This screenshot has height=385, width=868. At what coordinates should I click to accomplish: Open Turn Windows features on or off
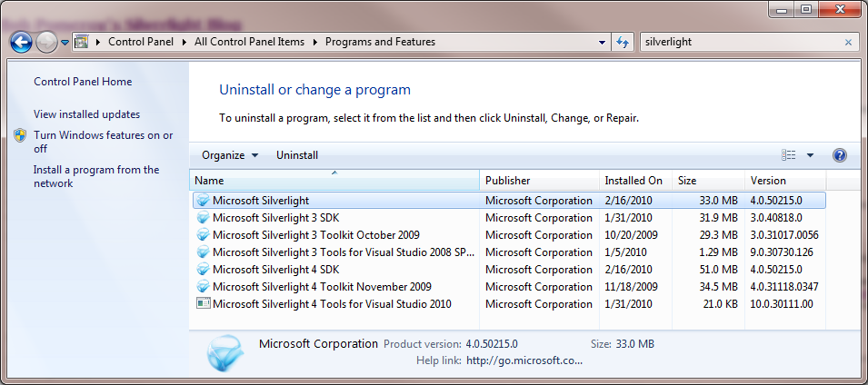coord(103,143)
